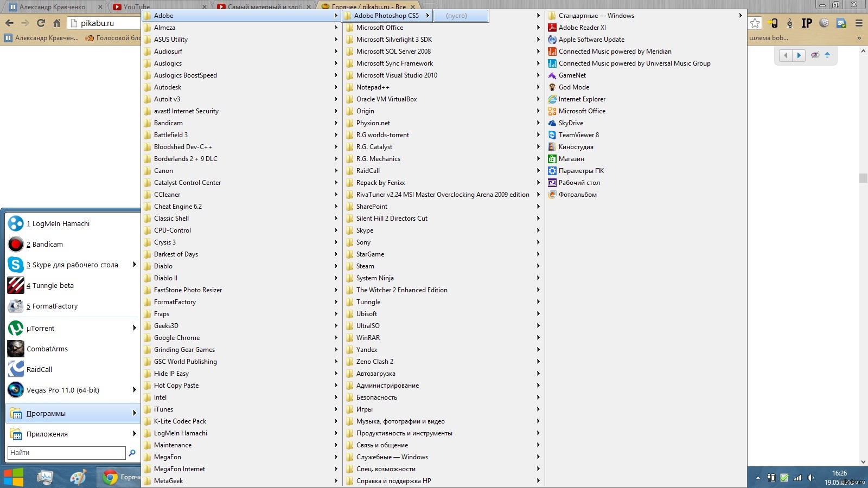Screen dimensions: 868x488
Task: Click the Найти search field
Action: [66, 453]
